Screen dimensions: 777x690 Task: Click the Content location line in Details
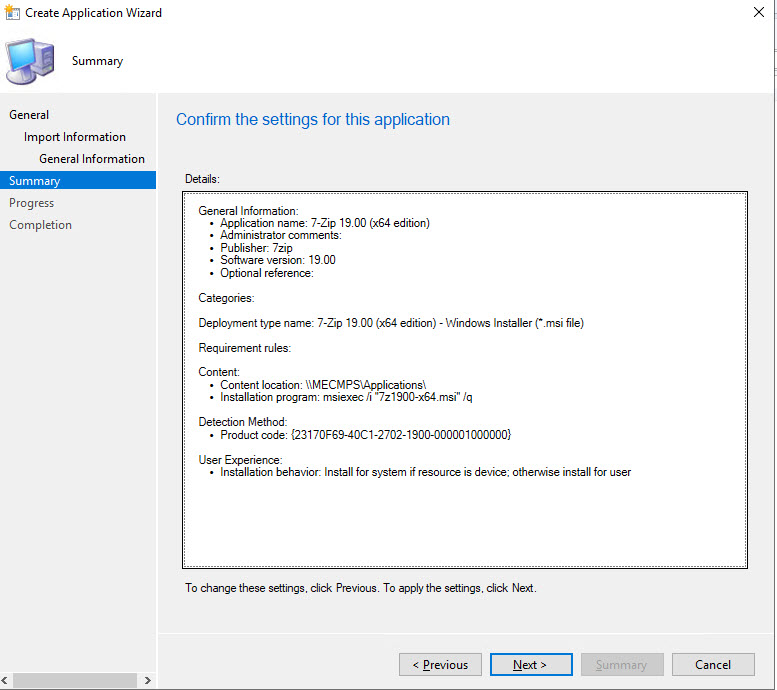(323, 385)
